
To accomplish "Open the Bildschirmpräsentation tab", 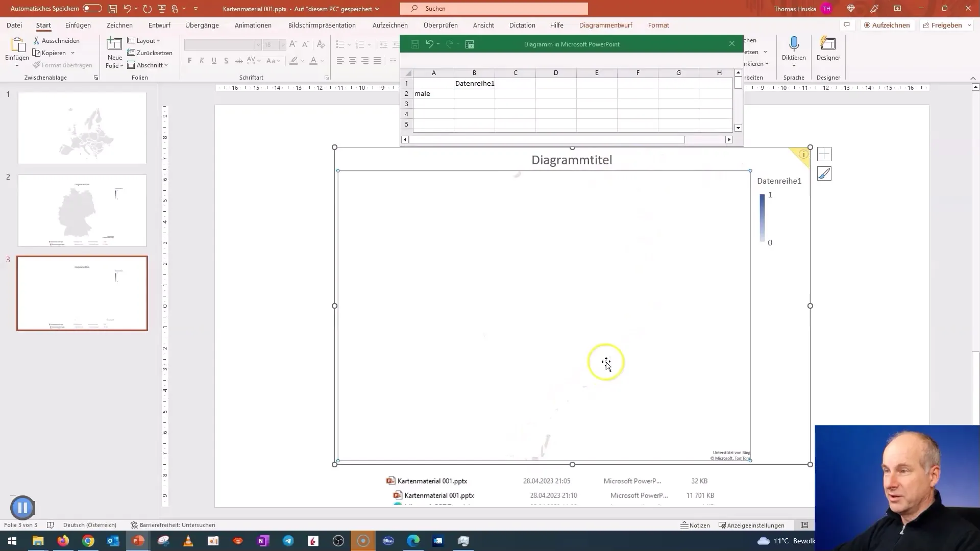I will tap(322, 25).
